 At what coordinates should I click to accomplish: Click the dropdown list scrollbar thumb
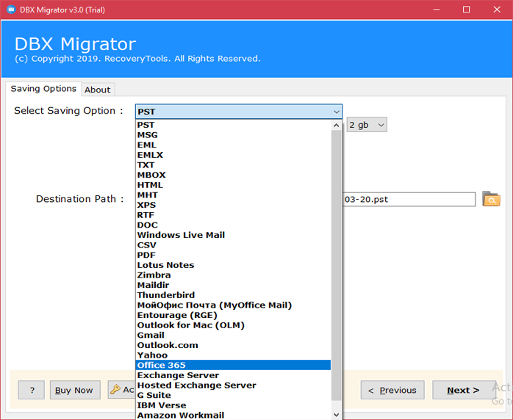[336, 265]
